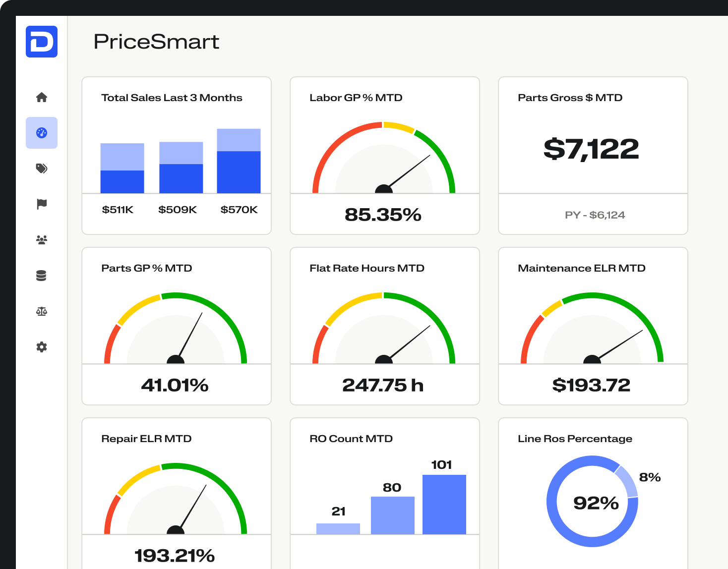The width and height of the screenshot is (728, 569).
Task: Click the Labor GP % MTD gauge
Action: tap(384, 158)
